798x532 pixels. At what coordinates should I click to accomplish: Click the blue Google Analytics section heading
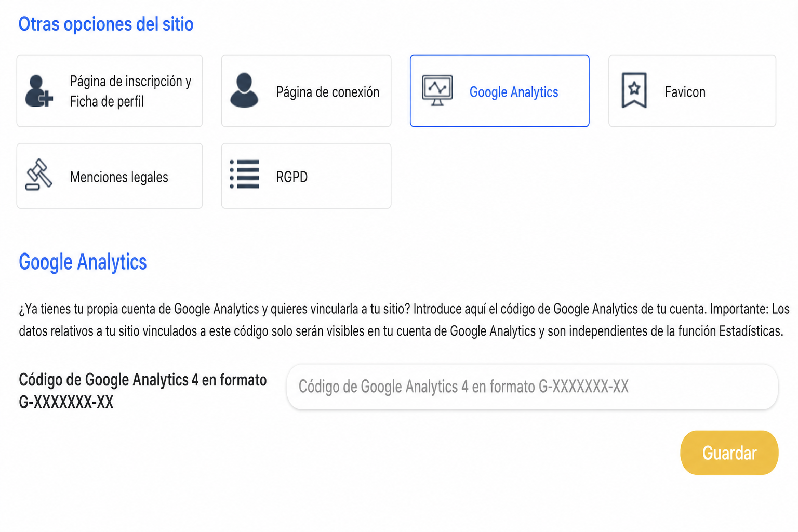coord(83,262)
